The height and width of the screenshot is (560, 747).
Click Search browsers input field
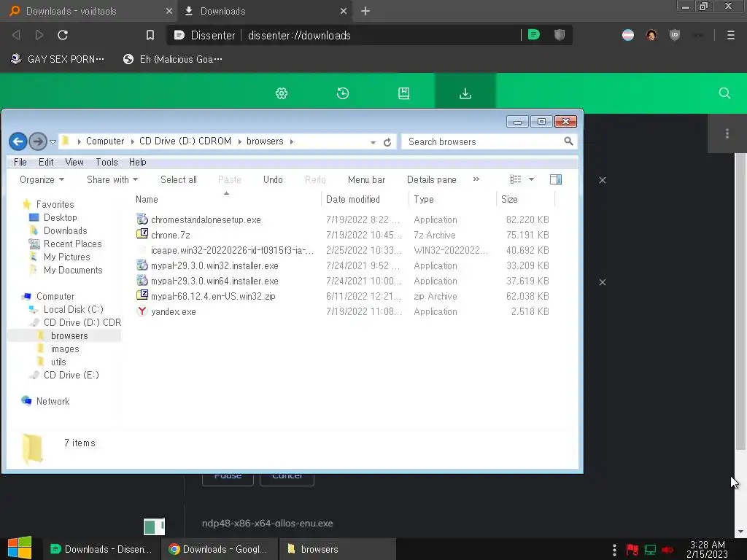[483, 141]
